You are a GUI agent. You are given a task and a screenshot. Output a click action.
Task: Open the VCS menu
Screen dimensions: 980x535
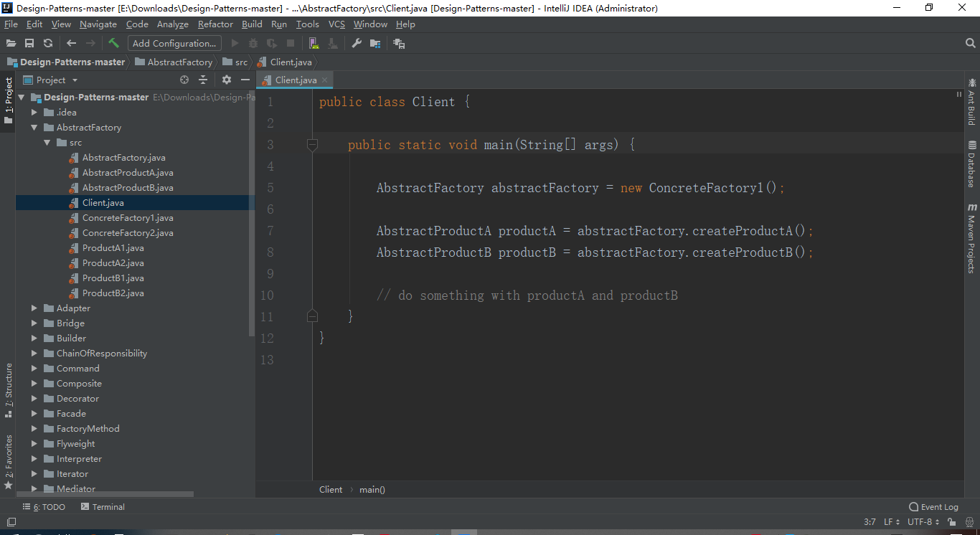tap(336, 24)
